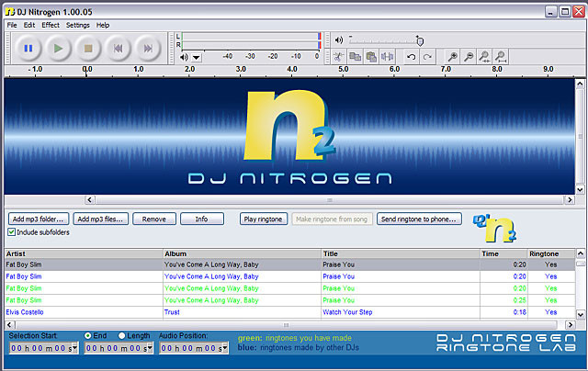Click the output volume slider thumb
This screenshot has height=371, width=588.
tap(420, 40)
